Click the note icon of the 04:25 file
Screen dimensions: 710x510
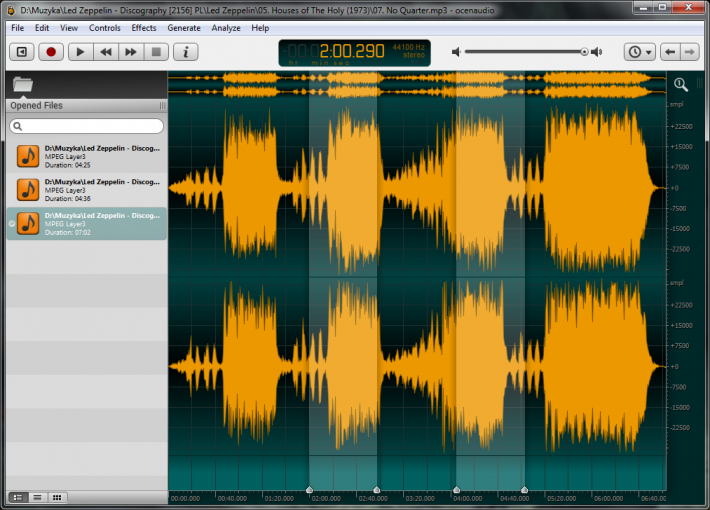[x=28, y=156]
